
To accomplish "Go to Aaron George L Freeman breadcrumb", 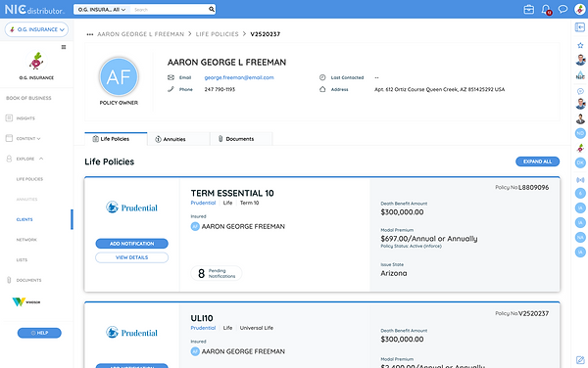I will pos(140,34).
